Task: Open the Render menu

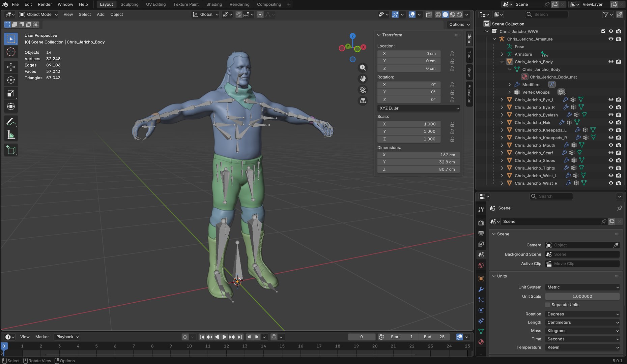Action: [x=45, y=4]
